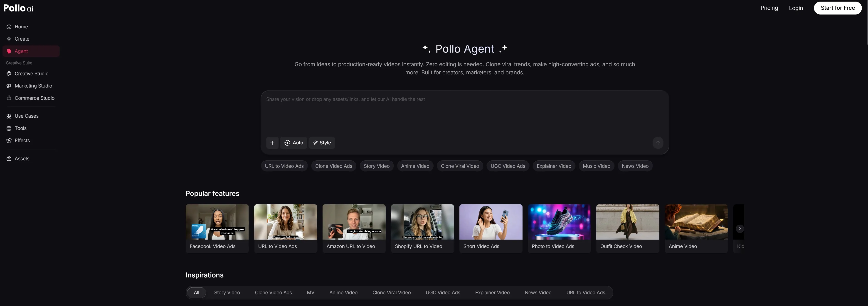Screen dimensions: 868x306
Task: Choose the Explainer Video prompt chip
Action: pos(554,166)
